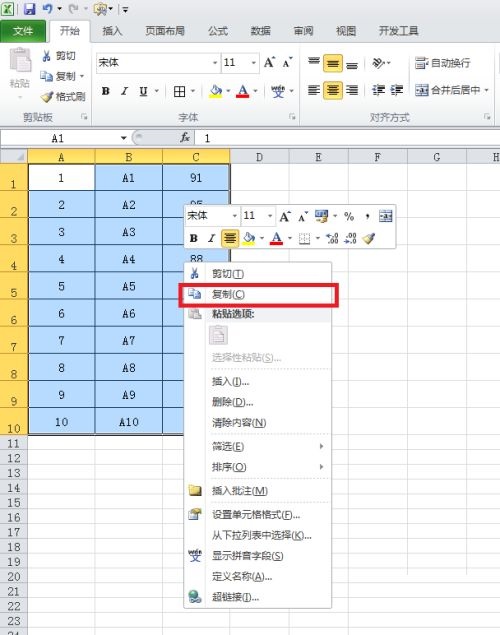Screen dimensions: 500x635
Task: Cut selection with ribbon scissors button
Action: coord(59,56)
